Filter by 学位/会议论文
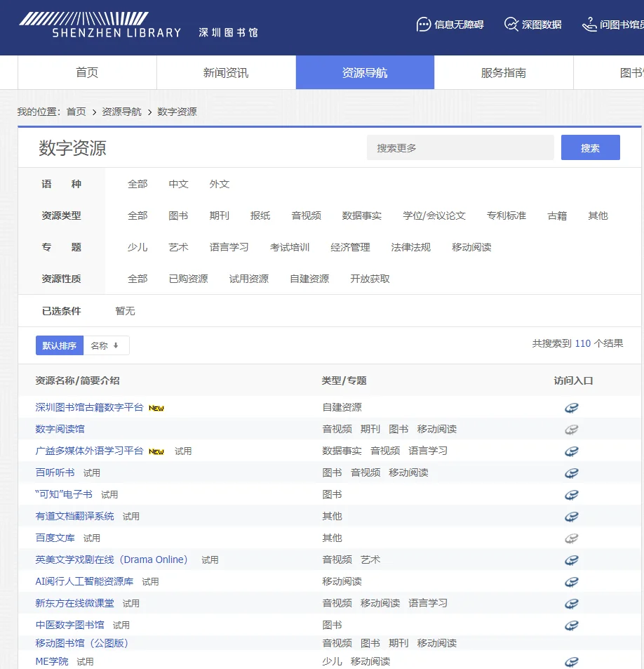Viewport: 644px width, 669px height. click(x=434, y=216)
